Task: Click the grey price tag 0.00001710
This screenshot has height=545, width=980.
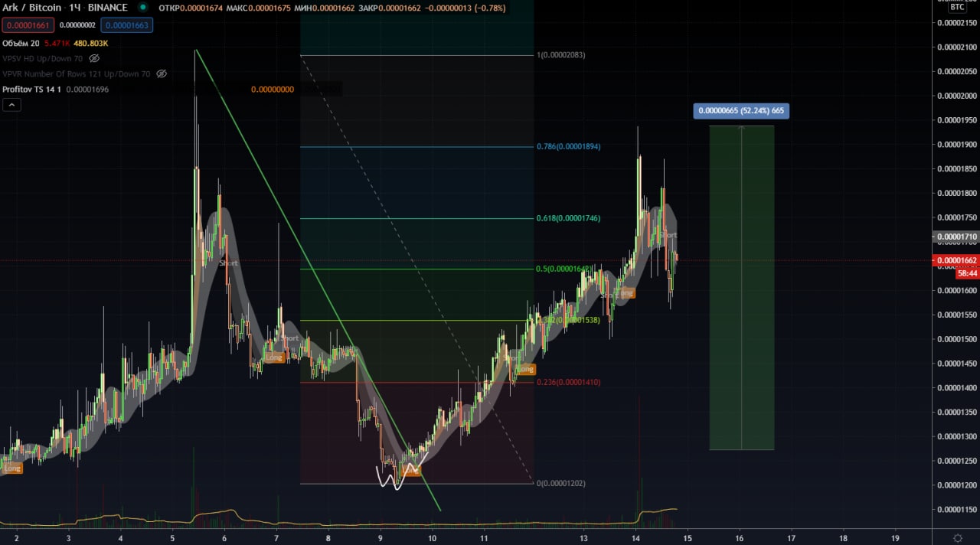Action: pyautogui.click(x=956, y=237)
